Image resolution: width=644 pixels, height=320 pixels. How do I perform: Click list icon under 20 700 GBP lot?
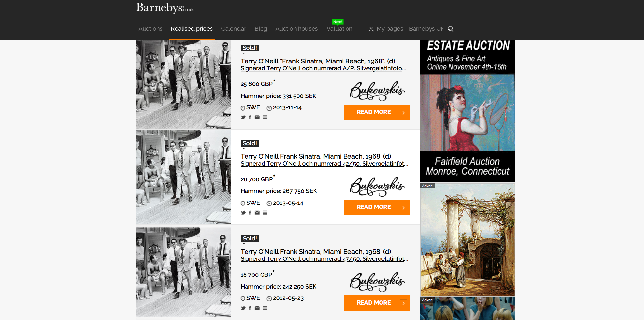(x=265, y=213)
